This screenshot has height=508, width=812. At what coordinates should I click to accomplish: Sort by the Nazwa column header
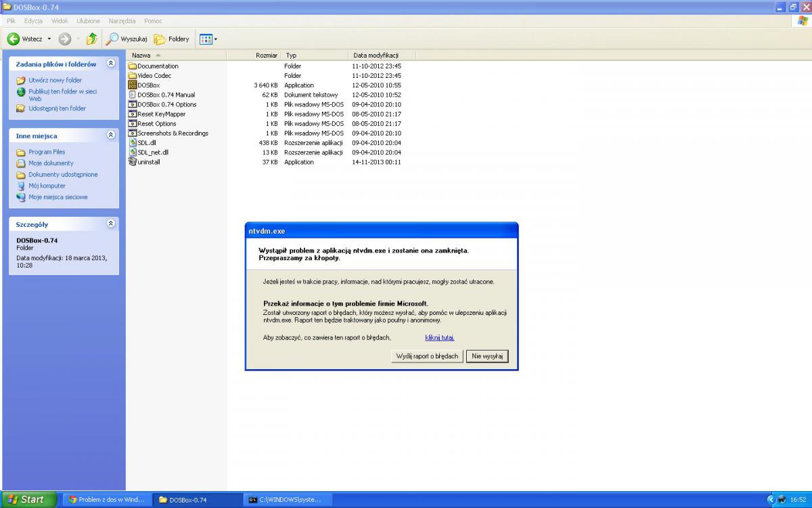(176, 55)
